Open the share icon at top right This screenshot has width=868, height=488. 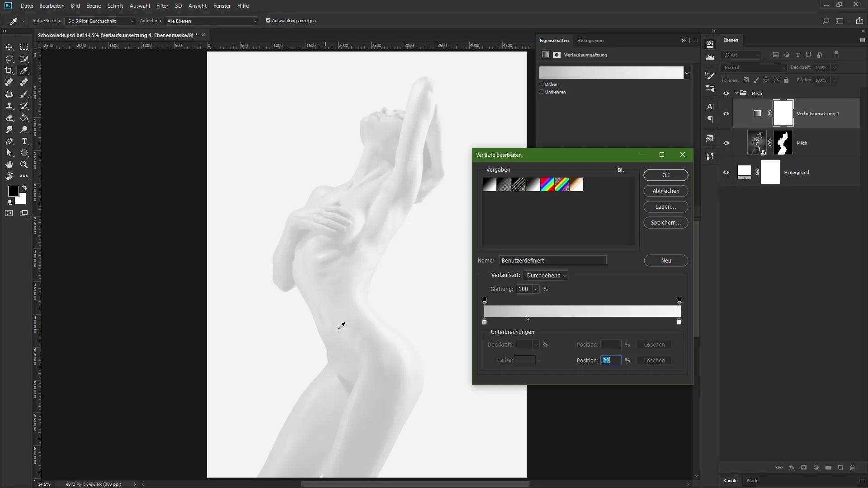(x=859, y=21)
